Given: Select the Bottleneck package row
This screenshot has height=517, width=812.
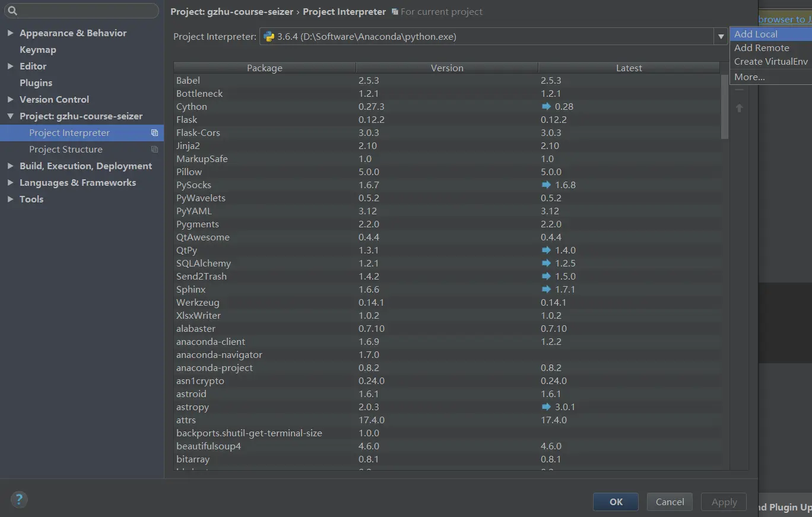Looking at the screenshot, I should pos(448,94).
